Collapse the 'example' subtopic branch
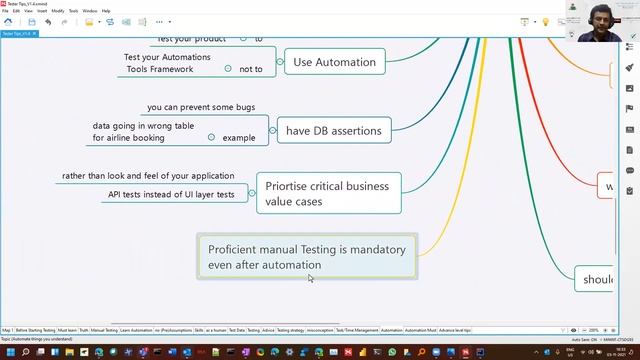Screen dimensions: 640x360 211,137
